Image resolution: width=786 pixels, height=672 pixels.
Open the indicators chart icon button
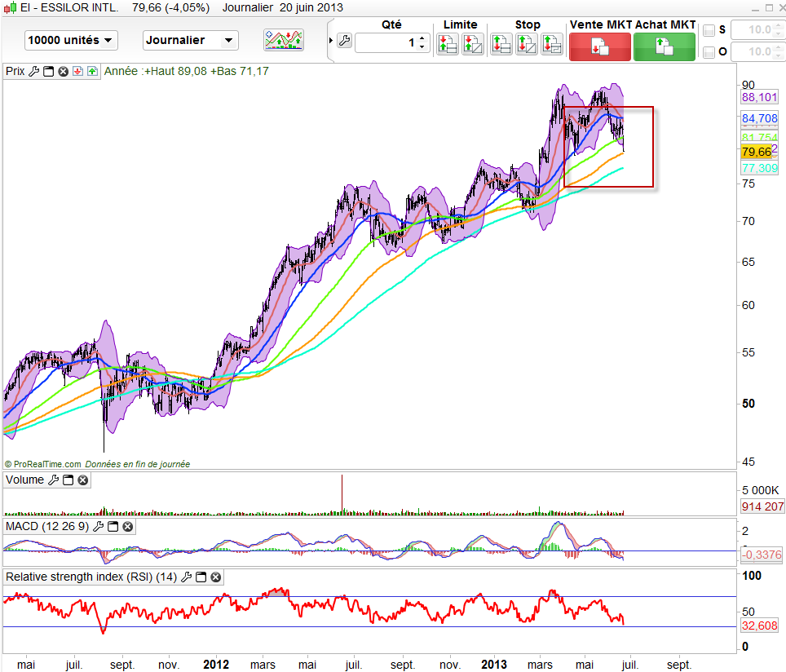(283, 40)
